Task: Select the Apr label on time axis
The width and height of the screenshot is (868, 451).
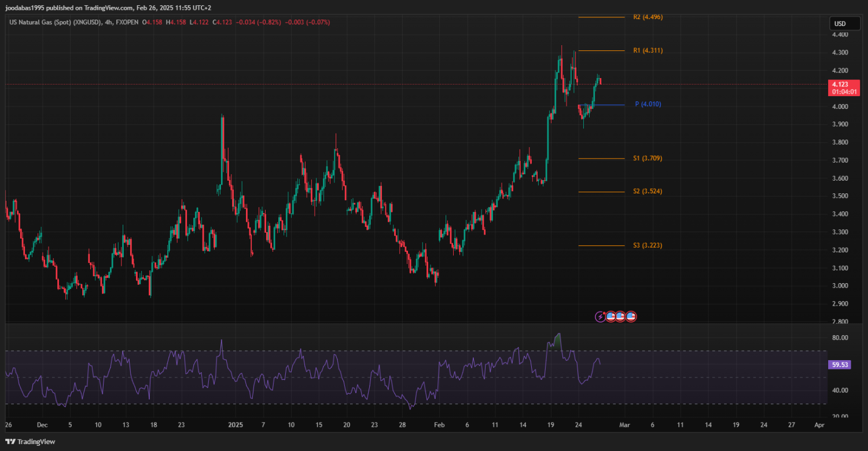Action: (x=819, y=424)
